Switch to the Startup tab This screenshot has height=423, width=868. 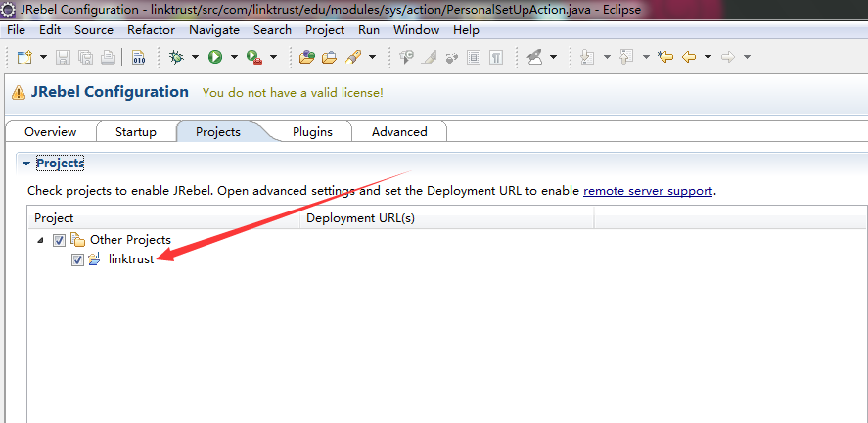(x=136, y=132)
